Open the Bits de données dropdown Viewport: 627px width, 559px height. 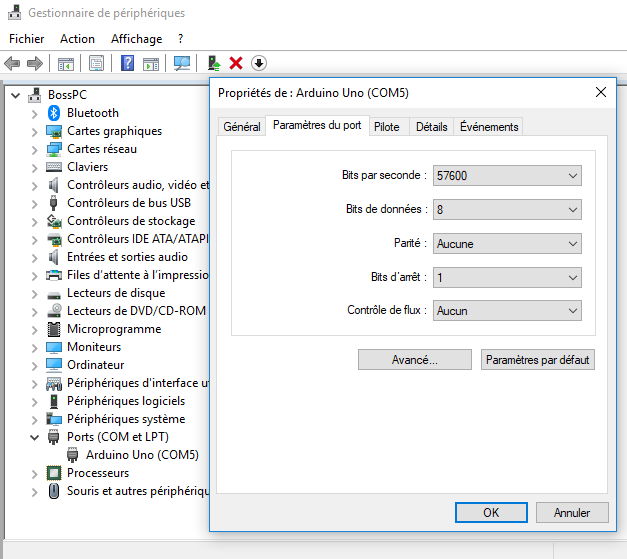(x=507, y=210)
